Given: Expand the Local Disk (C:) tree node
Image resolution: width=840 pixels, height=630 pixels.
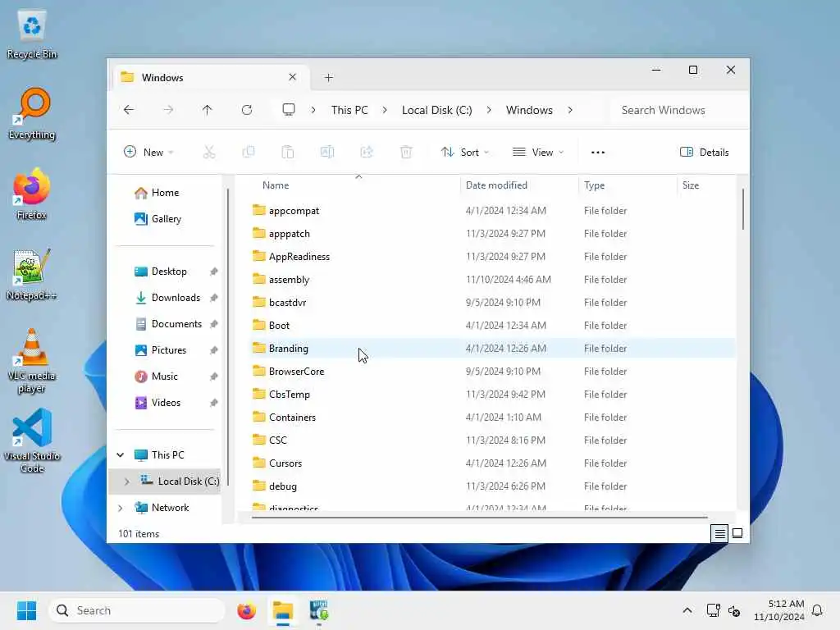Looking at the screenshot, I should (x=127, y=481).
